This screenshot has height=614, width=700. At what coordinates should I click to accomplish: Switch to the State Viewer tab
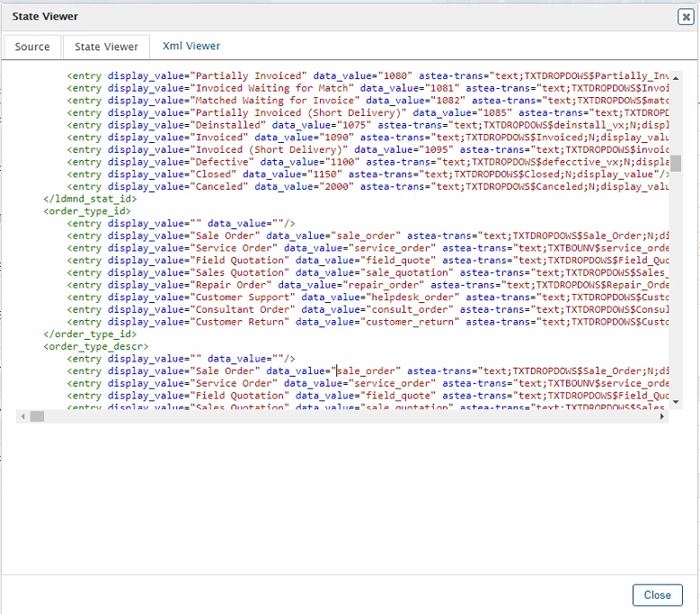click(x=106, y=47)
